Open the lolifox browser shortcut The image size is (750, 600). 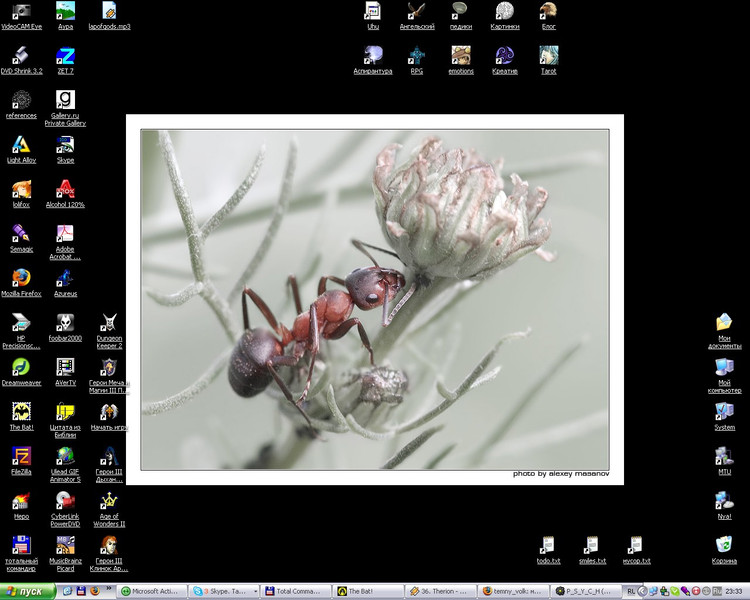[x=21, y=194]
